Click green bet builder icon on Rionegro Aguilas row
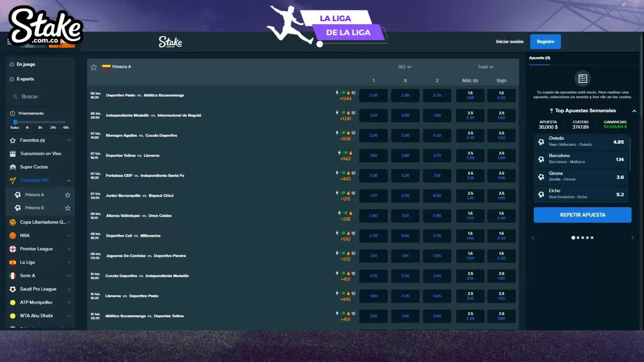Screen dimensions: 644x362 [x=343, y=133]
